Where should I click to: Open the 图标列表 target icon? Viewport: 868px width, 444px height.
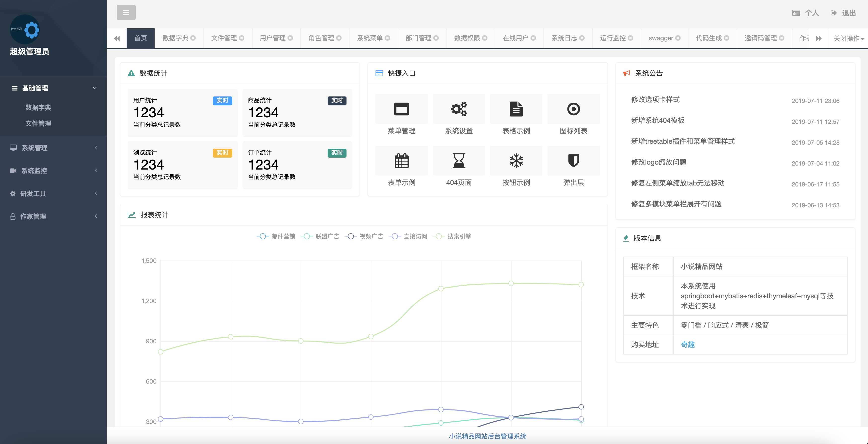[x=573, y=109]
